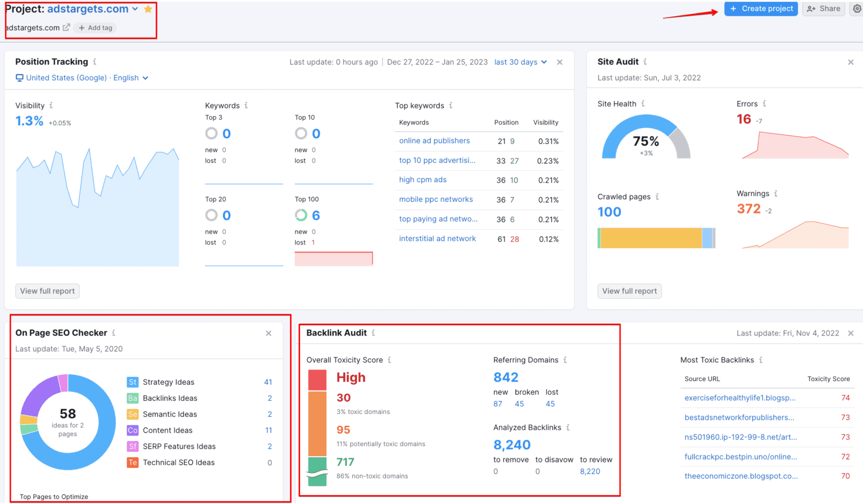Click the SERP Features Ideas icon
Image resolution: width=863 pixels, height=504 pixels.
point(133,446)
